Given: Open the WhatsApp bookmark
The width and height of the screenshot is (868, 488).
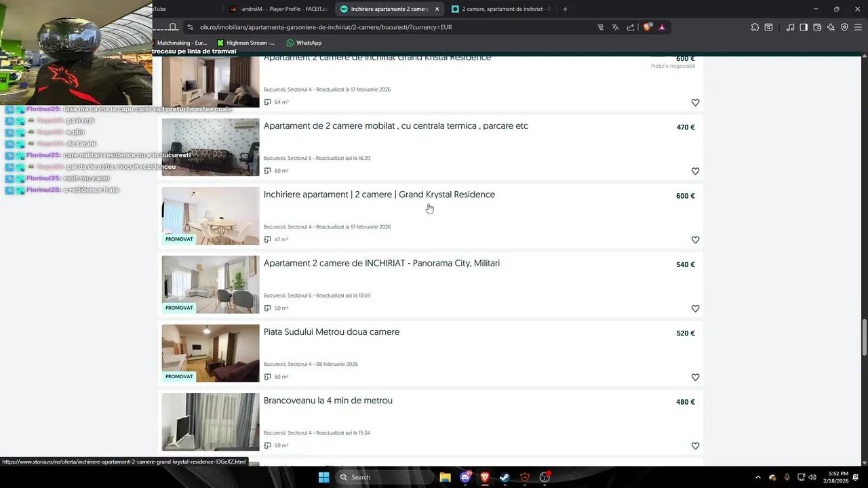Looking at the screenshot, I should (303, 43).
